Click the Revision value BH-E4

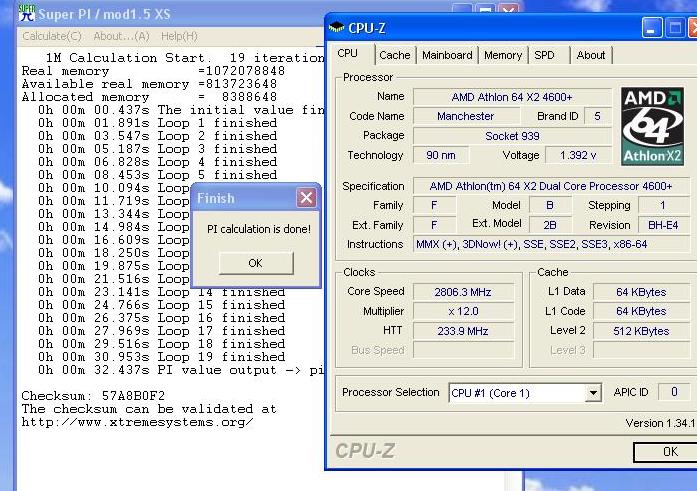663,225
